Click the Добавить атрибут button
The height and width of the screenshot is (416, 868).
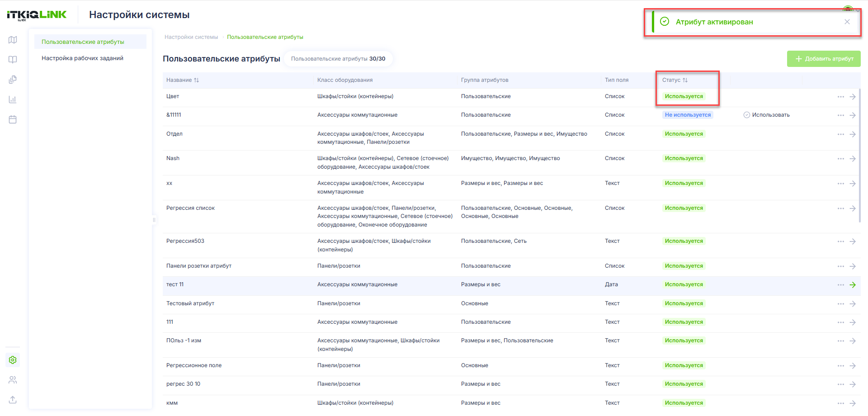(x=824, y=59)
